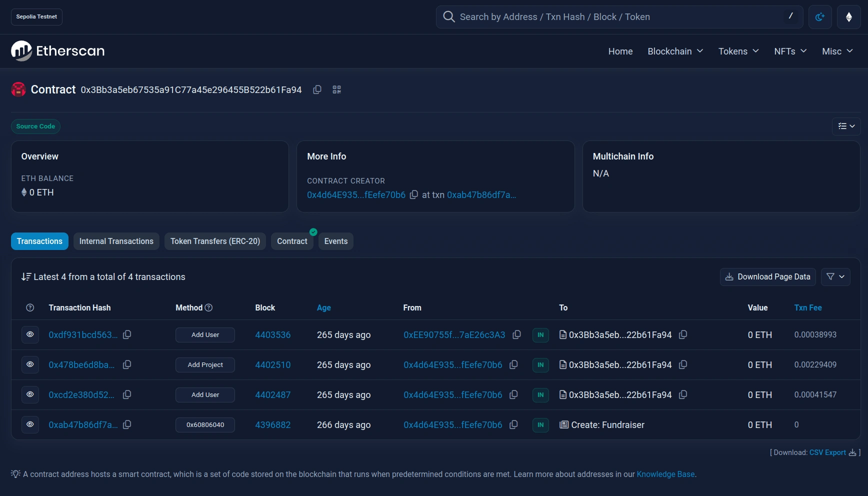Click the sort icon beside Latest 4 transactions
Viewport: 868px width, 496px height.
click(x=26, y=277)
